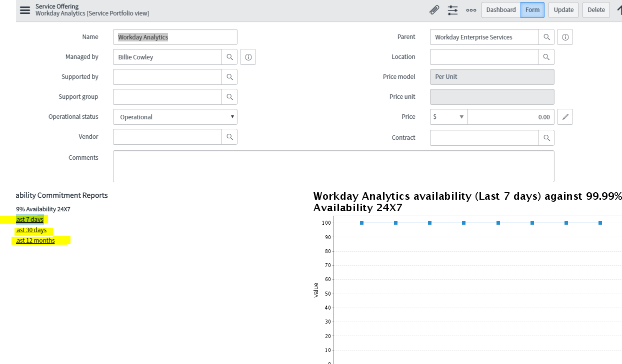Click the Availability Commitment Reports heading

pos(62,195)
